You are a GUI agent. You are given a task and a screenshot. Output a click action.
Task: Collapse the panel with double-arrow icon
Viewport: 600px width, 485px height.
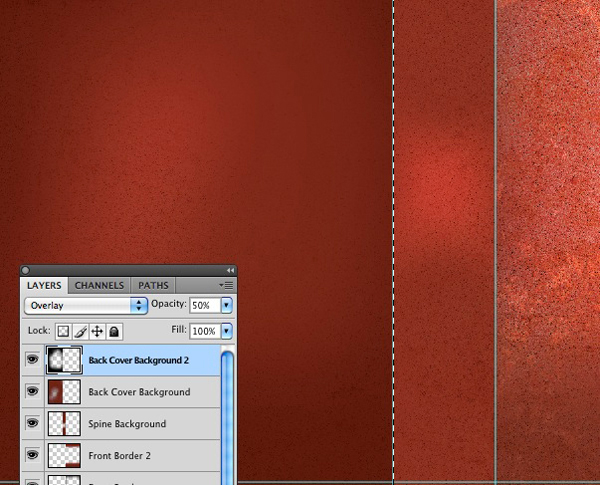point(230,270)
